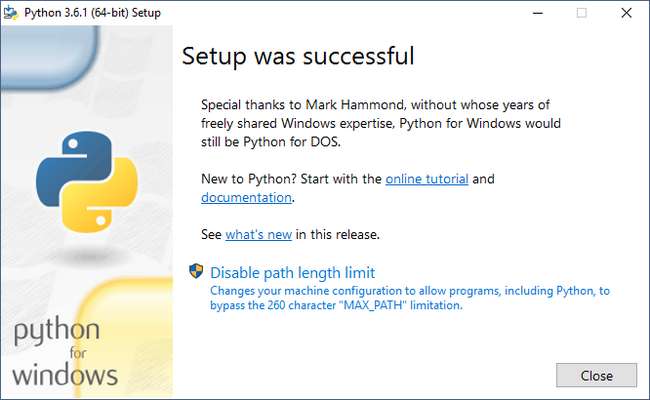This screenshot has height=400, width=650.
Task: Select Disable path length limit
Action: click(x=292, y=272)
